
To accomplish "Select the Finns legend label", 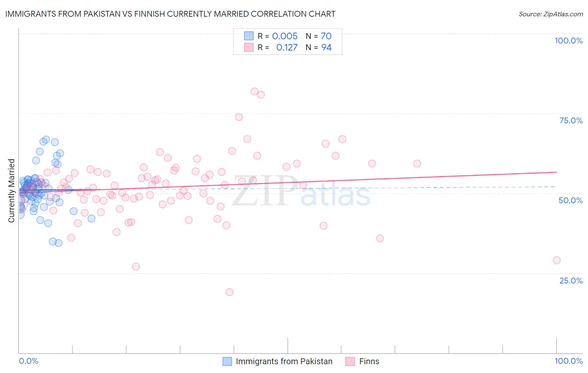I will point(369,361).
